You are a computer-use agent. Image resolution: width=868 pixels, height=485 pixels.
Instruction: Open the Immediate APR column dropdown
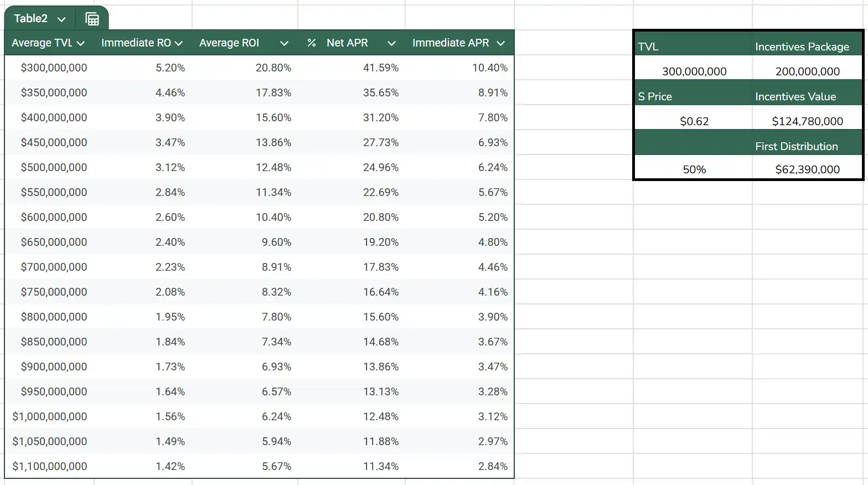point(500,43)
